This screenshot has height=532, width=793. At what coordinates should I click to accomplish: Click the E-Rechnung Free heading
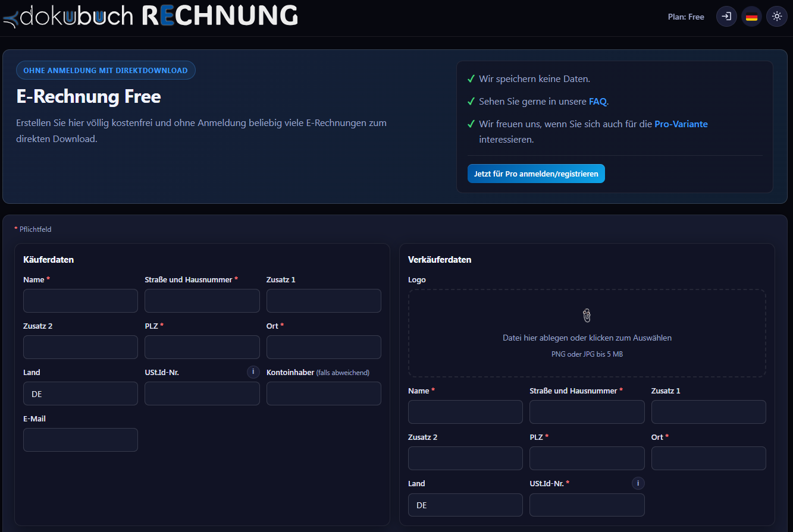click(89, 96)
